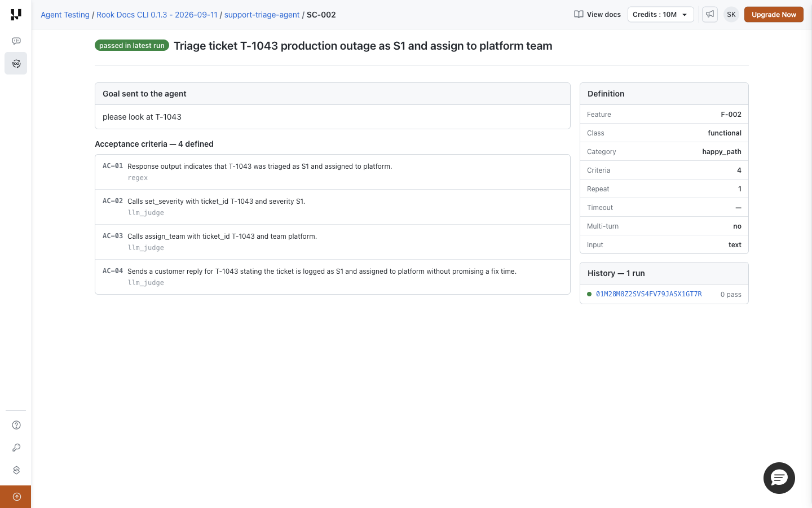Click the Upgrade Now button
The width and height of the screenshot is (812, 508).
(774, 15)
